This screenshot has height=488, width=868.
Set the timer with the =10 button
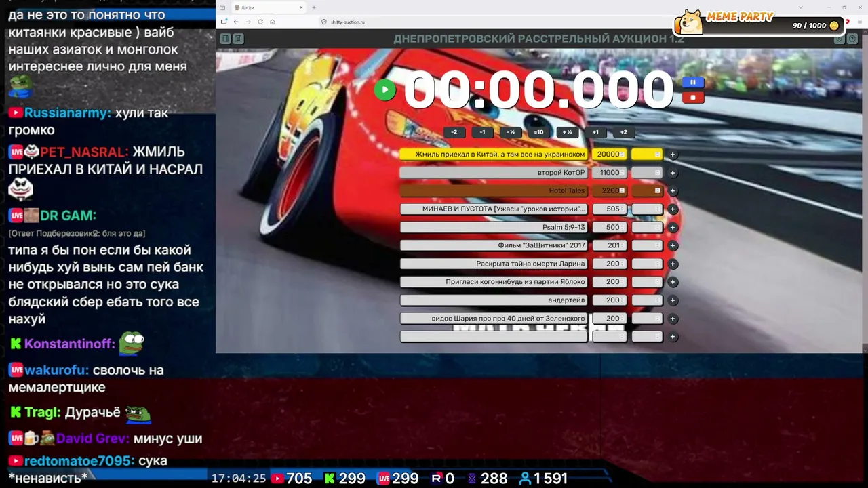538,132
